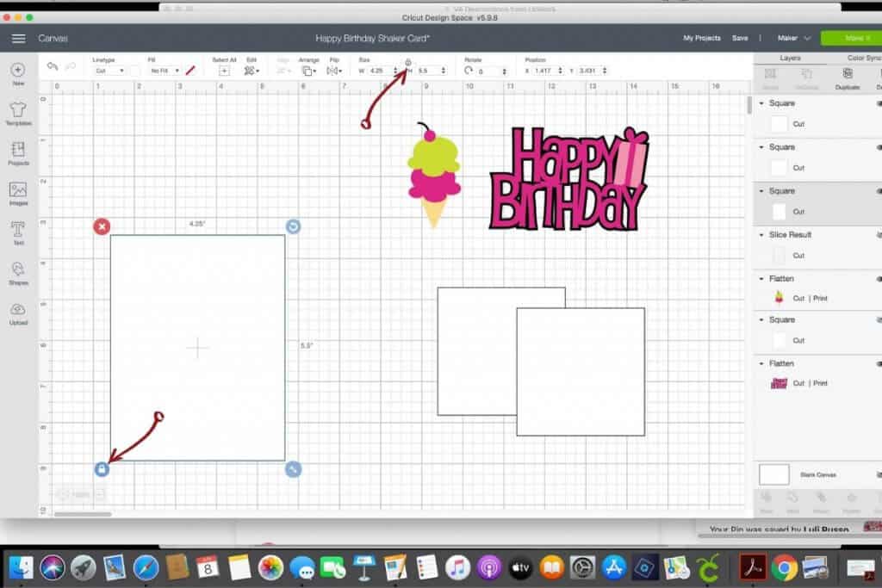Click the Flatten icon at panel bottom

(x=851, y=498)
